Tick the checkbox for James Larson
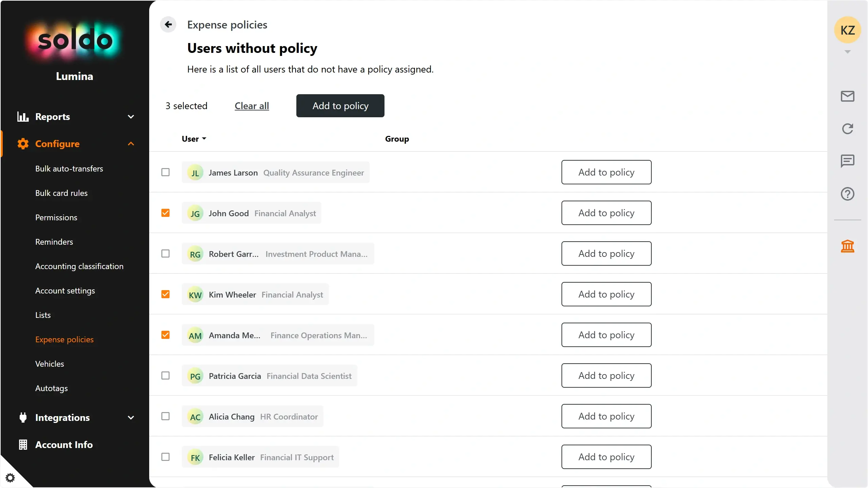 pyautogui.click(x=165, y=172)
